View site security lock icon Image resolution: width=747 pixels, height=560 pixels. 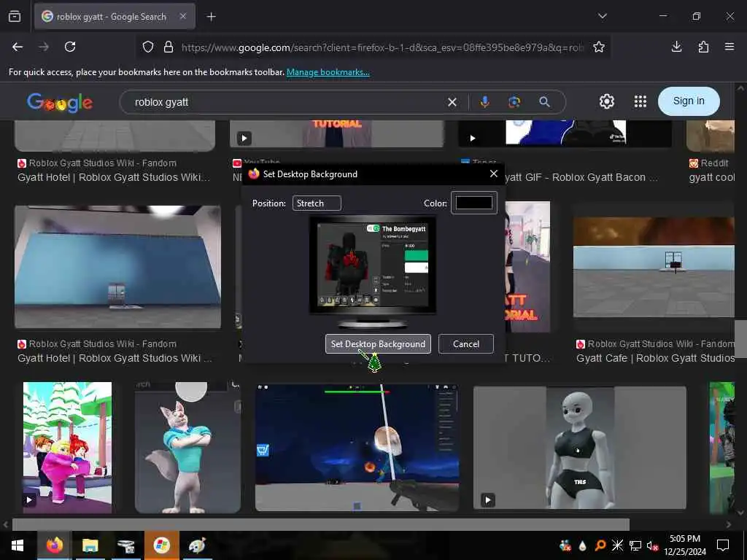point(169,47)
